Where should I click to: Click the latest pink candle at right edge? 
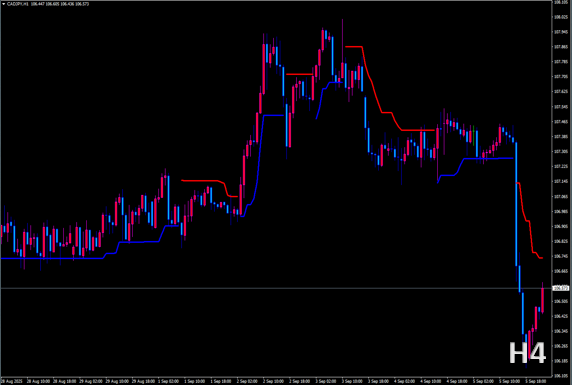pyautogui.click(x=542, y=300)
